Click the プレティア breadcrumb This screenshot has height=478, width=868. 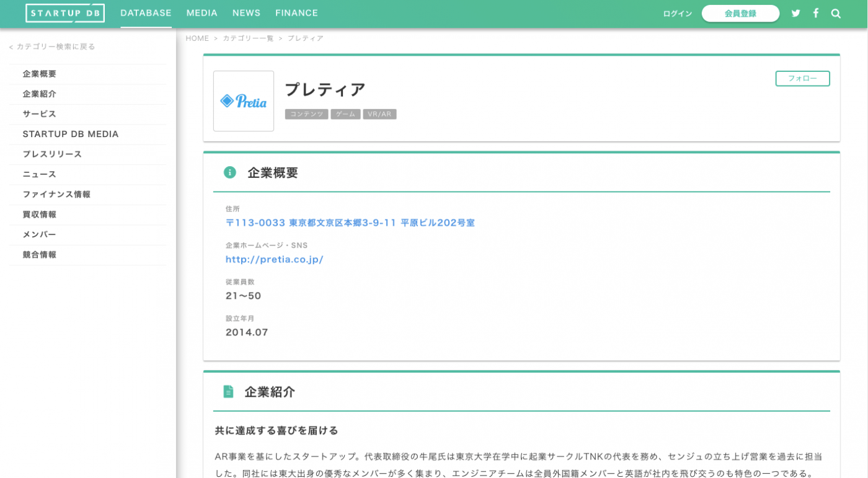pyautogui.click(x=305, y=38)
